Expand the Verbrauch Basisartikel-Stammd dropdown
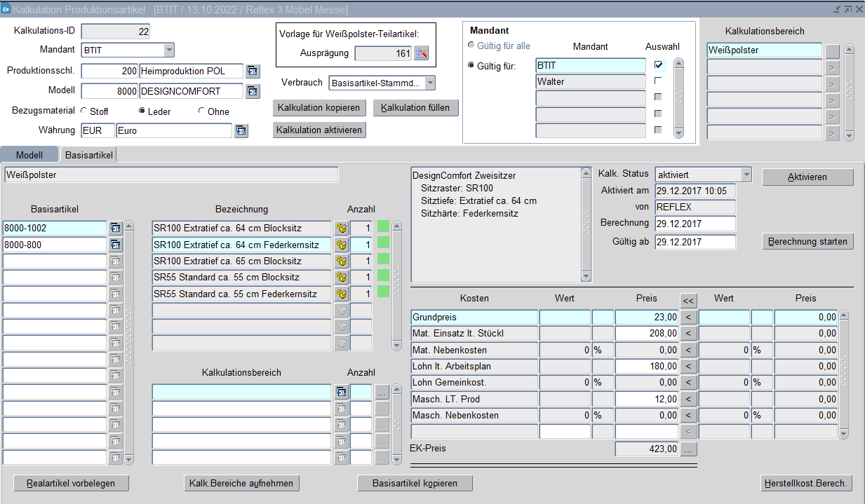 [429, 83]
